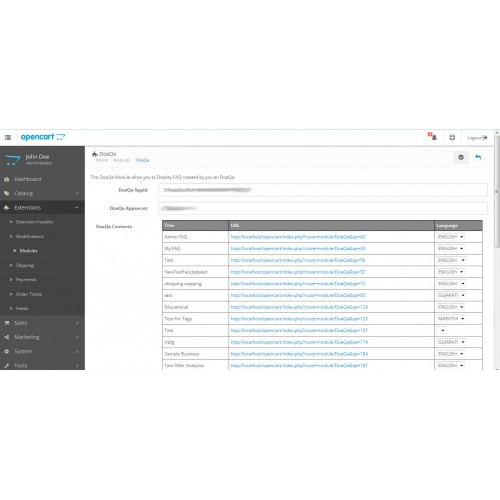Open language dropdown for Admin FAQ row
Screen dimensions: 500x500
[451, 237]
